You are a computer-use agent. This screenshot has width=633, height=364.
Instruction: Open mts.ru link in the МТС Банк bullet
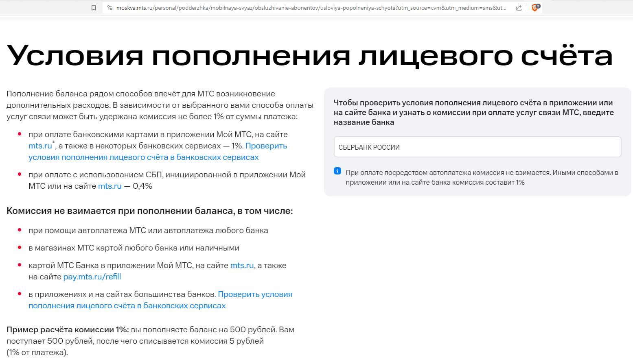click(x=242, y=265)
